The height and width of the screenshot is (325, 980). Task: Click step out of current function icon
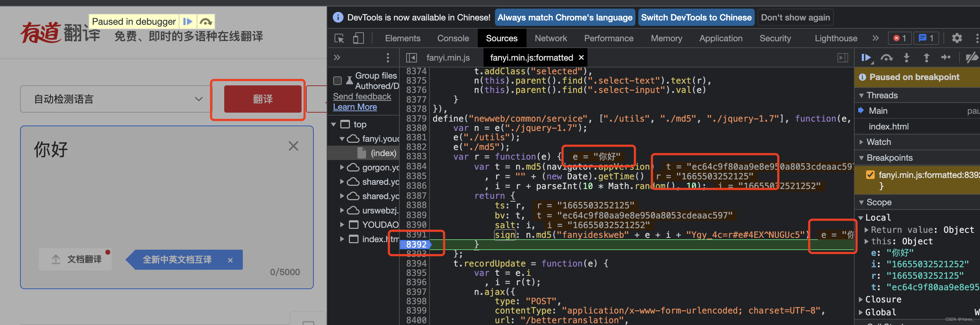coord(926,57)
